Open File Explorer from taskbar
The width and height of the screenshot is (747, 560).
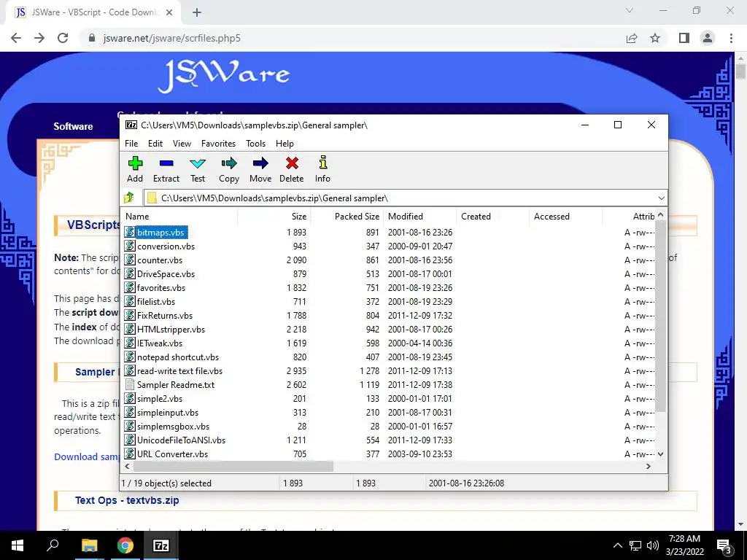pyautogui.click(x=89, y=545)
